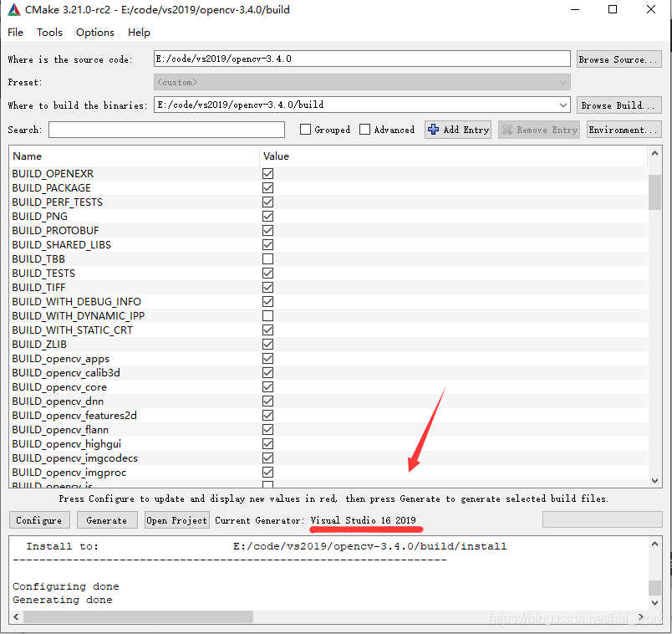The image size is (672, 634).
Task: Click the Configure button
Action: click(x=39, y=520)
